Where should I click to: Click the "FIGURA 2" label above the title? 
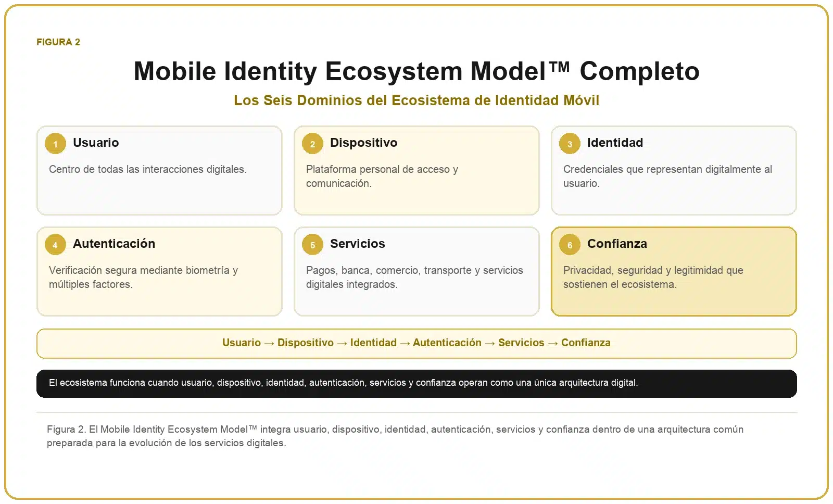pyautogui.click(x=58, y=42)
